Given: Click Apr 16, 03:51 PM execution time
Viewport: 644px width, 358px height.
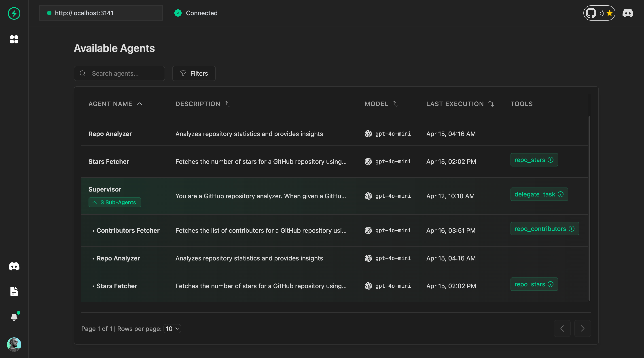Looking at the screenshot, I should [x=451, y=230].
